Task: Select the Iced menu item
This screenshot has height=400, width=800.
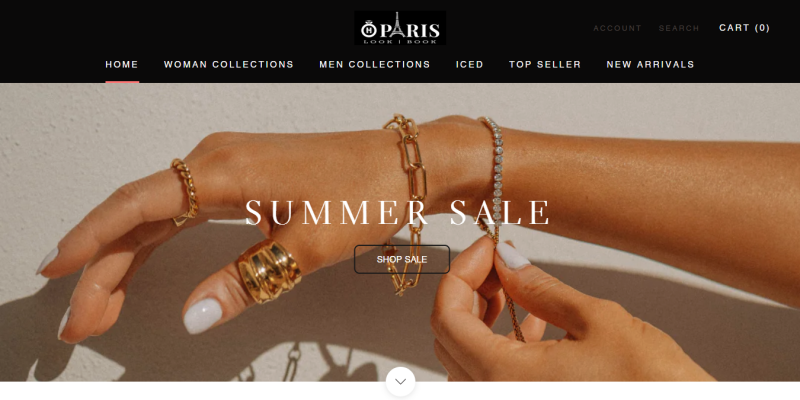Action: pos(469,64)
